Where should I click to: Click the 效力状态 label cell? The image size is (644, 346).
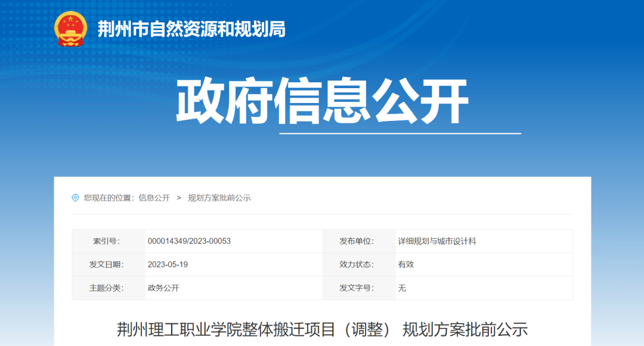pyautogui.click(x=360, y=264)
